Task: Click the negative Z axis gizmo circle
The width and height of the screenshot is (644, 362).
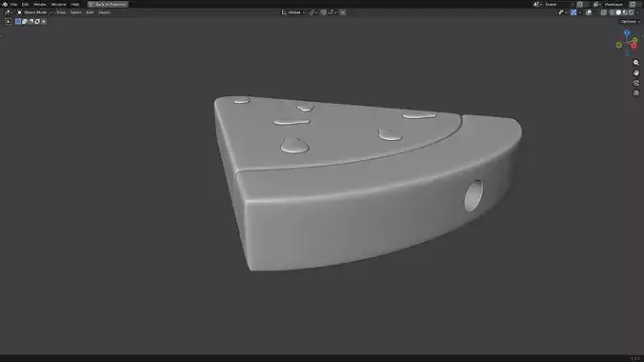Action: click(627, 52)
